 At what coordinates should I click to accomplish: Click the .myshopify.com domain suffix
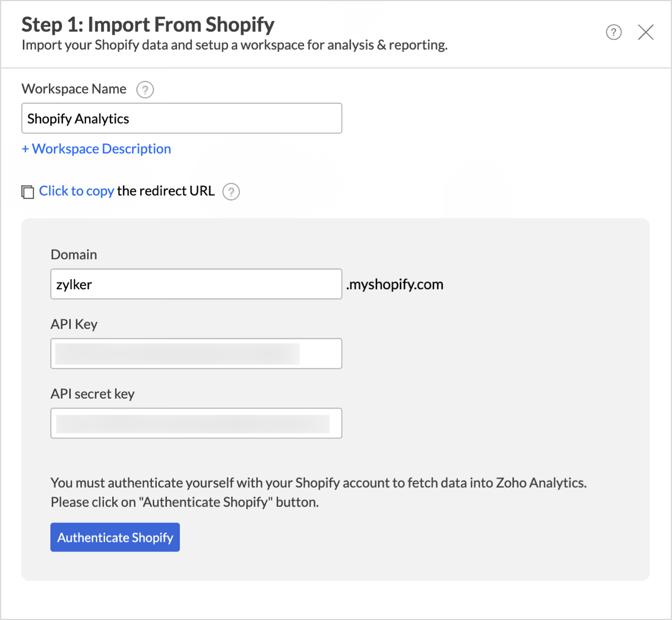pyautogui.click(x=395, y=284)
